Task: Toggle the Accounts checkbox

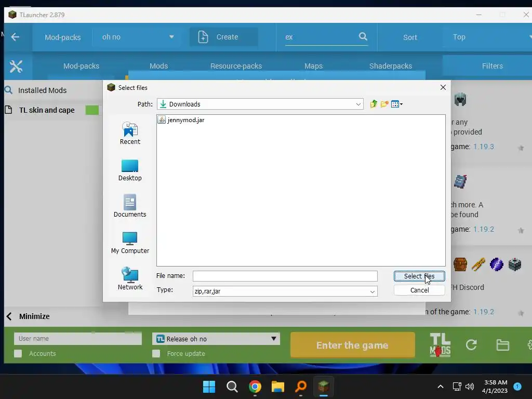Action: click(x=18, y=353)
